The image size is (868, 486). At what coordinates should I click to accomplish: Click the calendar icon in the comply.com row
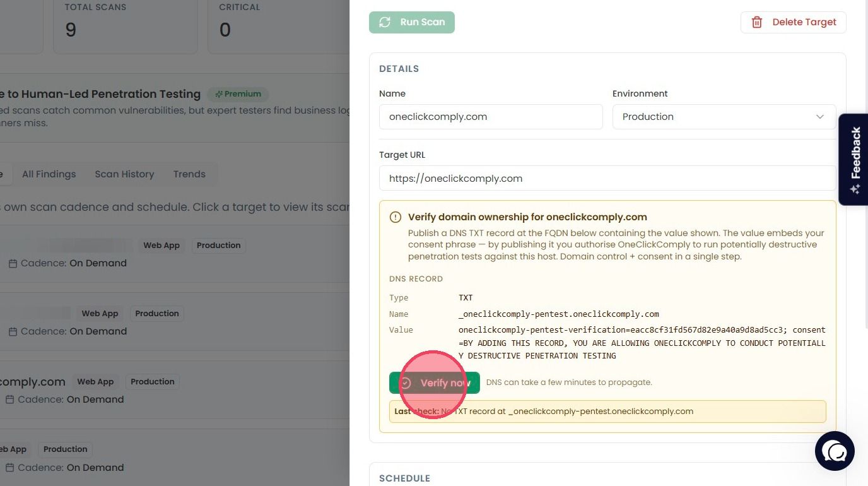(x=9, y=400)
